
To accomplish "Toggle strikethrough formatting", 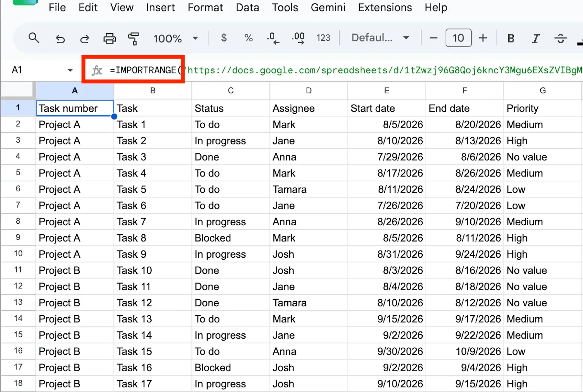I will point(560,38).
